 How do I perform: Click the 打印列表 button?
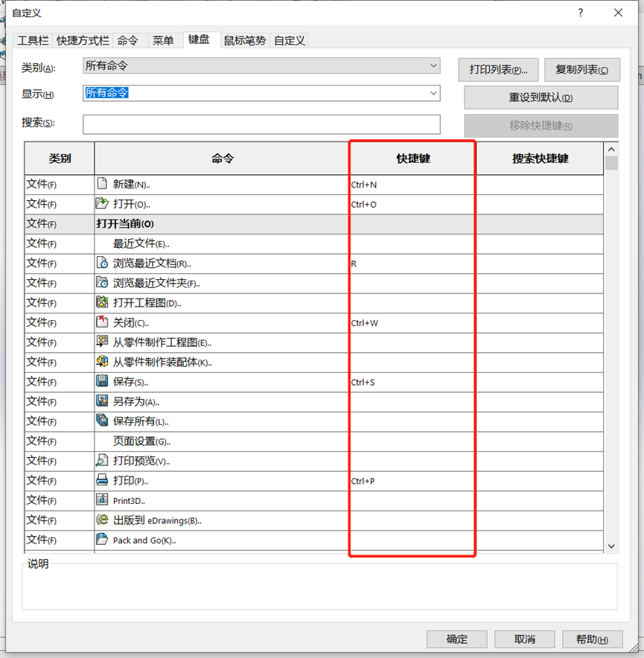point(498,70)
